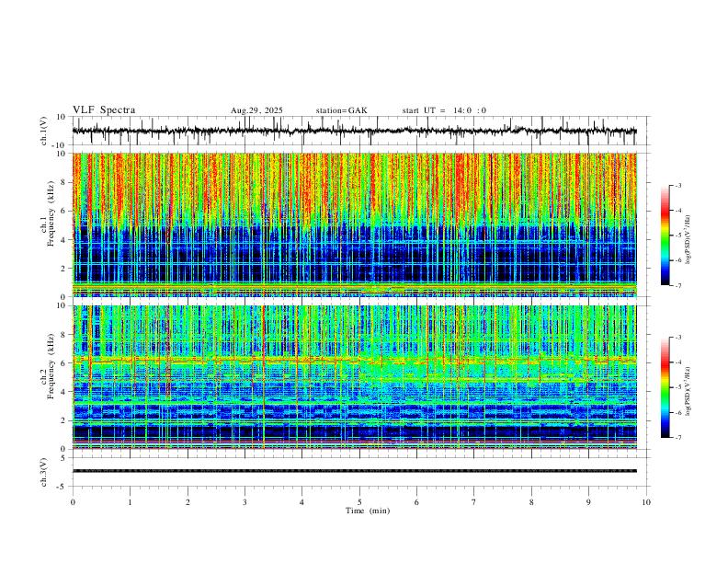Viewport: 728px width, 563px height.
Task: Select the date text "Aug.29, 2025"
Action: pyautogui.click(x=256, y=110)
